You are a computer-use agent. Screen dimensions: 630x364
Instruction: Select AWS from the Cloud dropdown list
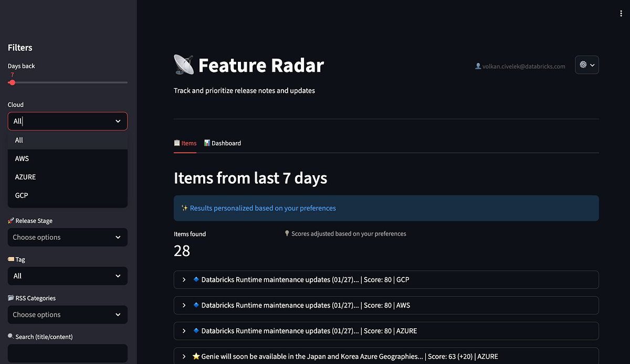coord(68,158)
